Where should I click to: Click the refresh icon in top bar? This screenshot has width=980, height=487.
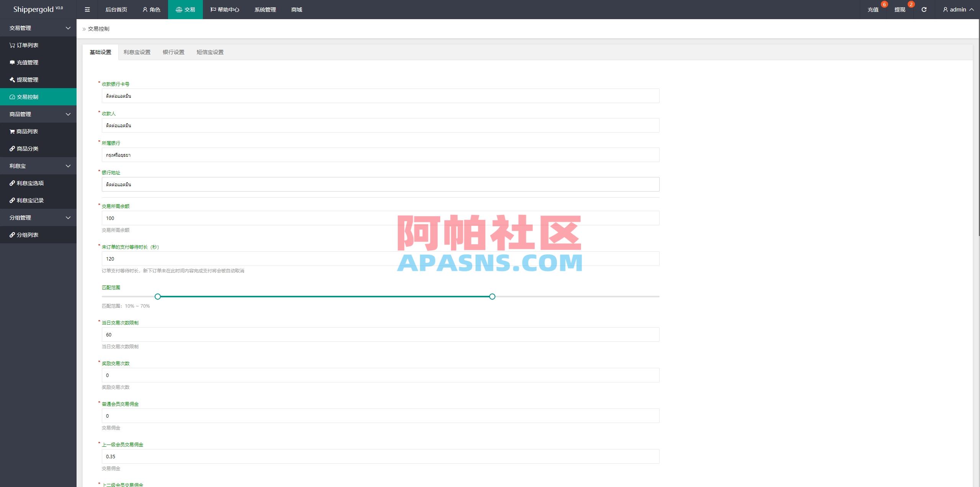[x=924, y=9]
